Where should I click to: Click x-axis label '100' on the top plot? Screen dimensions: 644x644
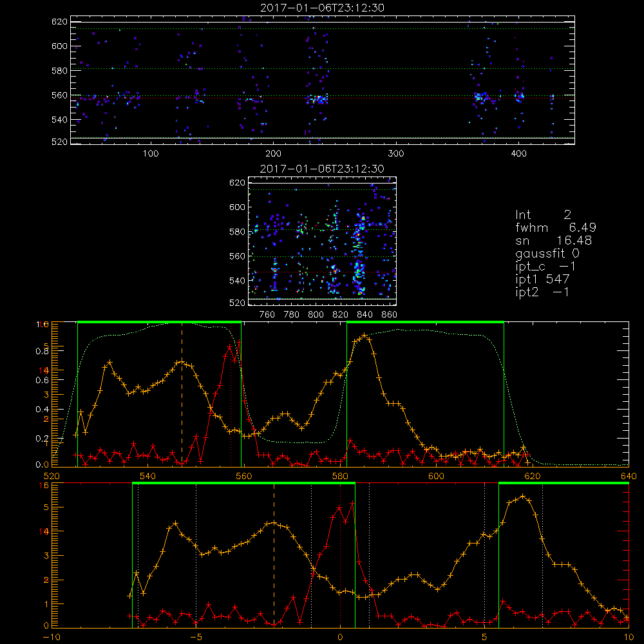[x=151, y=154]
